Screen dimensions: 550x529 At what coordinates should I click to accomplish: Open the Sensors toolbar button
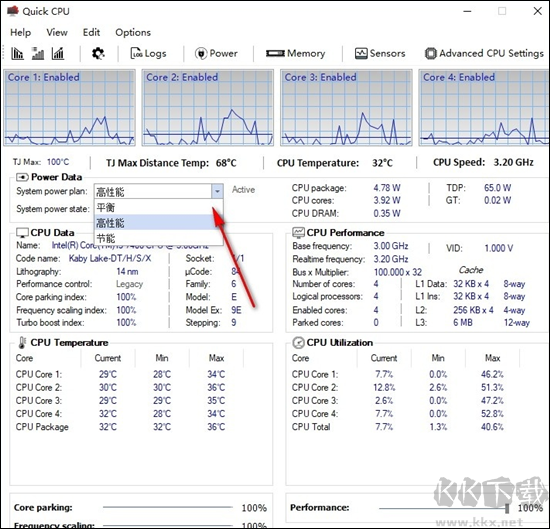[x=380, y=53]
